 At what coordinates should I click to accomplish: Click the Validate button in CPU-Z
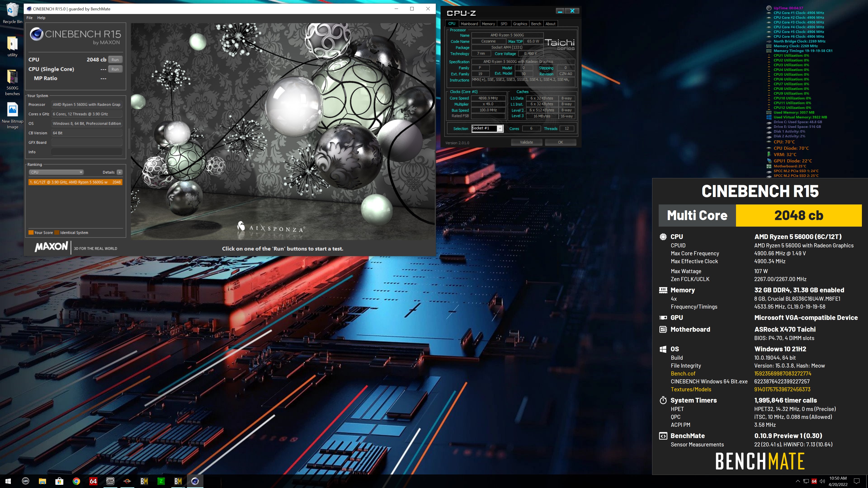[x=526, y=143]
